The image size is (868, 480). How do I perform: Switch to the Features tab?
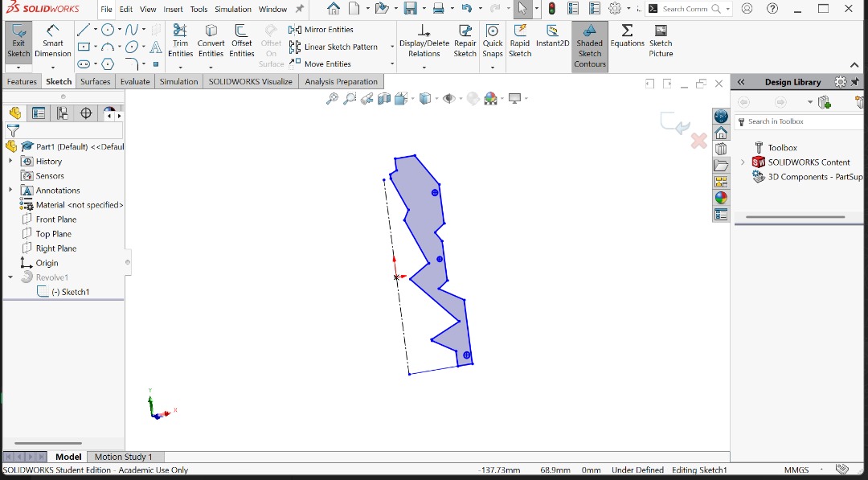coord(22,82)
